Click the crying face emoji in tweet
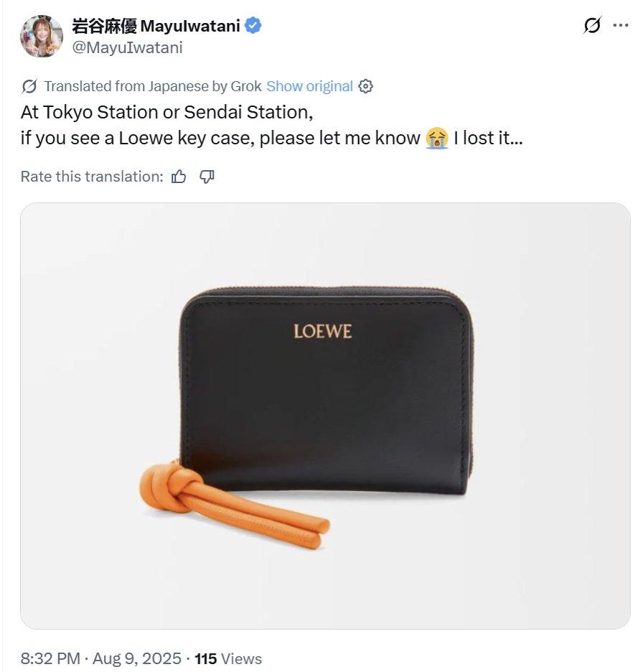Image resolution: width=643 pixels, height=672 pixels. [x=436, y=138]
